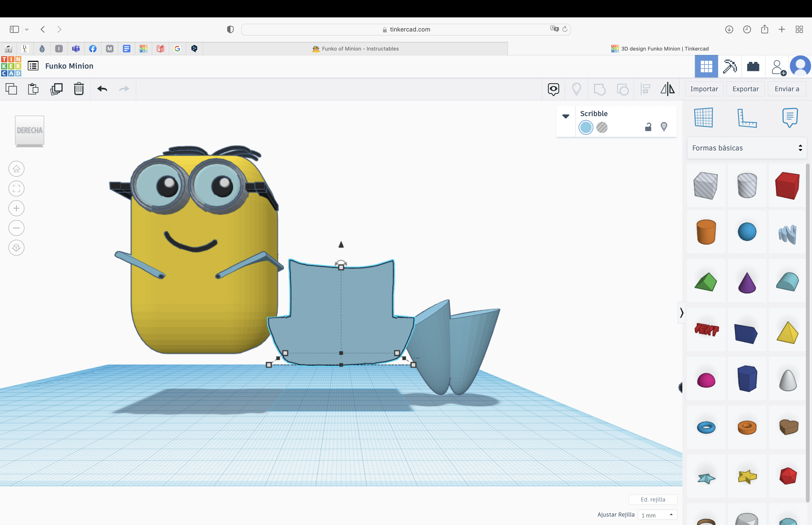Open Safari sidebar dropdown chevron

click(x=27, y=29)
